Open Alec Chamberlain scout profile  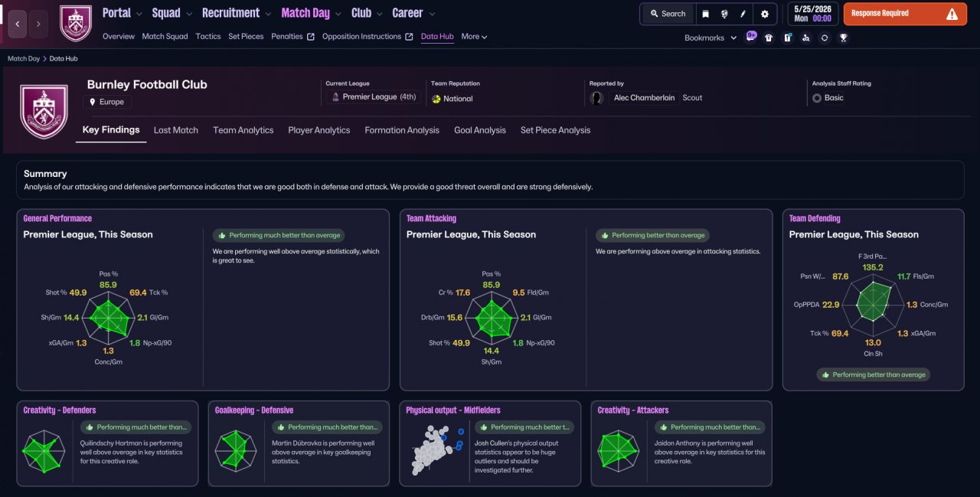pyautogui.click(x=644, y=98)
